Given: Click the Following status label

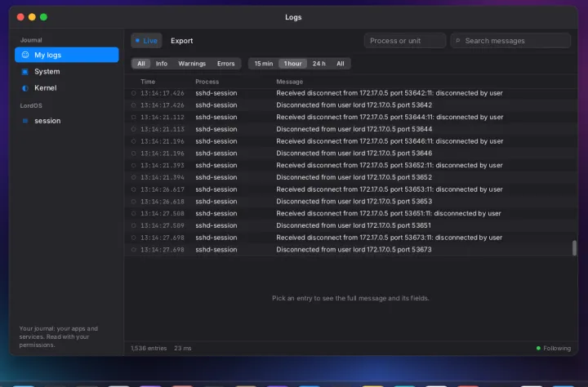Looking at the screenshot, I should (557, 349).
